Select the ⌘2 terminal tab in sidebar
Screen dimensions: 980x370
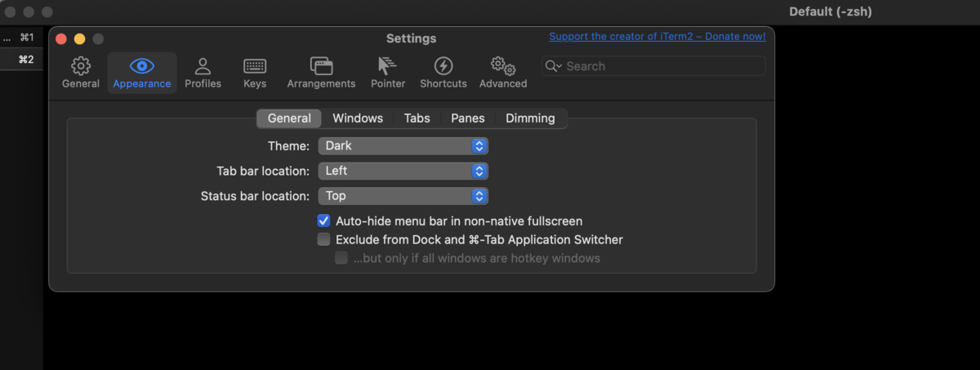(22, 60)
